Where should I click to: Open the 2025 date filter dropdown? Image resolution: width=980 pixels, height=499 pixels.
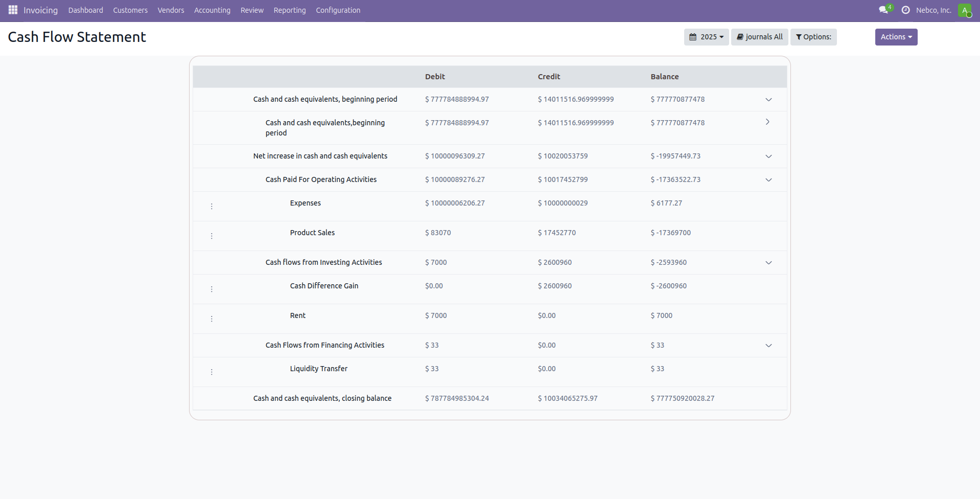point(706,37)
